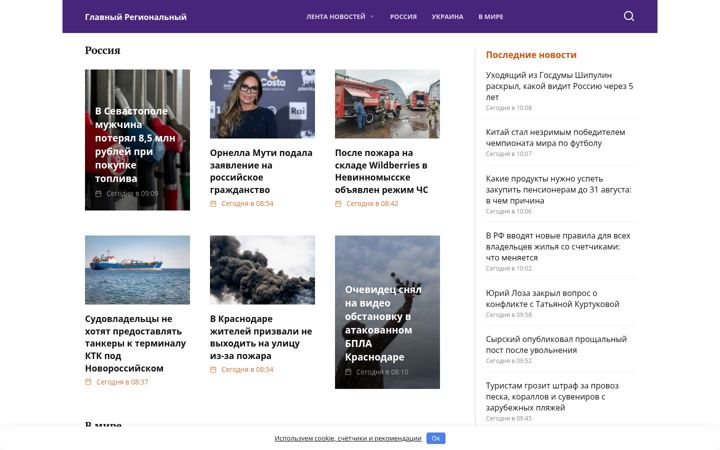Screen dimensions: 720x450
Task: Click calendar icon next to Сегодня в 08:42
Action: tap(338, 203)
